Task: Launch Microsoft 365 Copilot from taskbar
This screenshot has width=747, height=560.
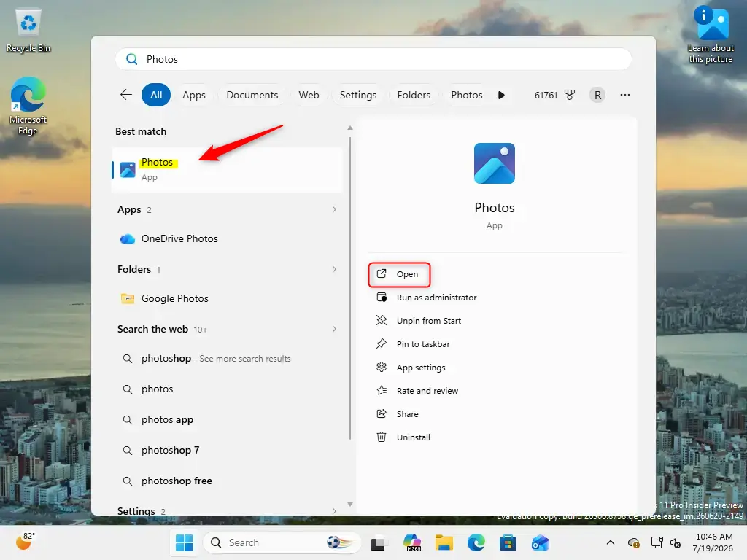Action: tap(412, 542)
